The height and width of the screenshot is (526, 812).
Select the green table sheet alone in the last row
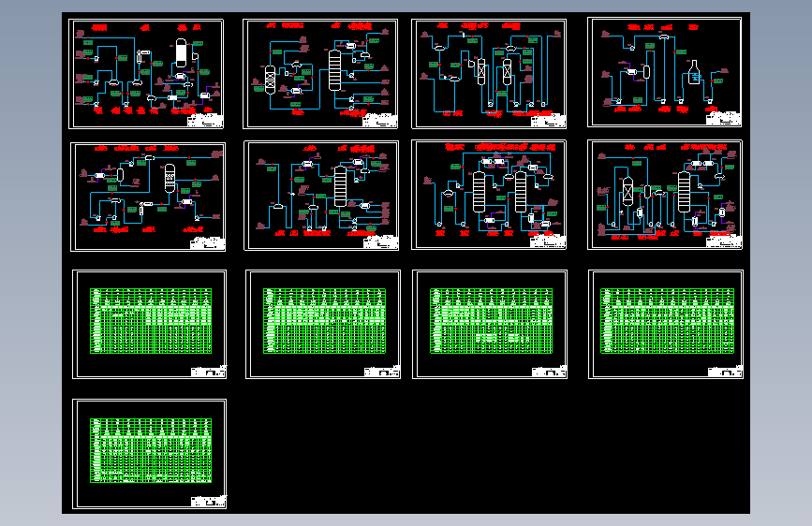pos(149,454)
